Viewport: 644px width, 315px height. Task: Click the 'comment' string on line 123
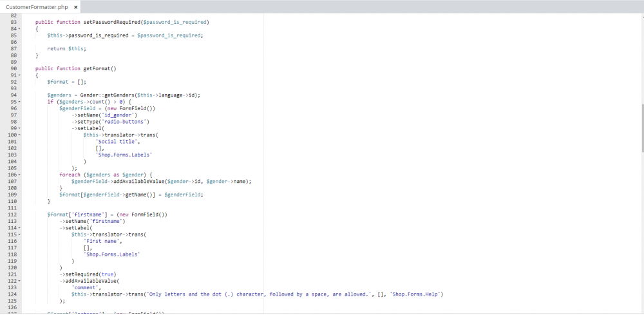pos(84,288)
